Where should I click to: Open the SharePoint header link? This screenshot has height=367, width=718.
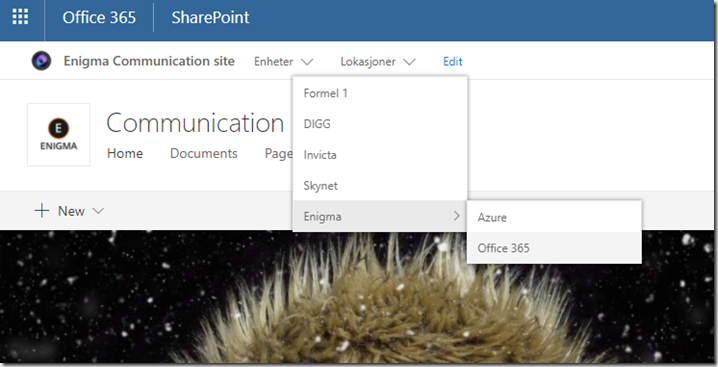210,17
